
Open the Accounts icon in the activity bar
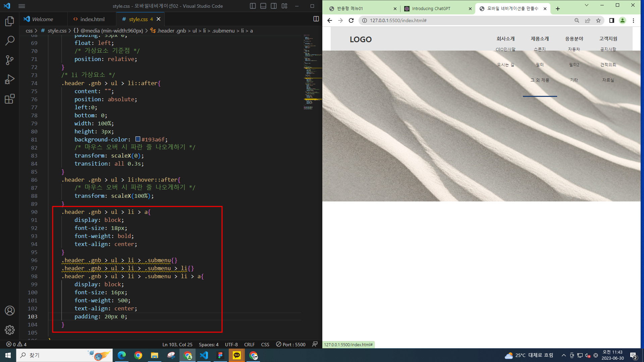[x=9, y=311]
